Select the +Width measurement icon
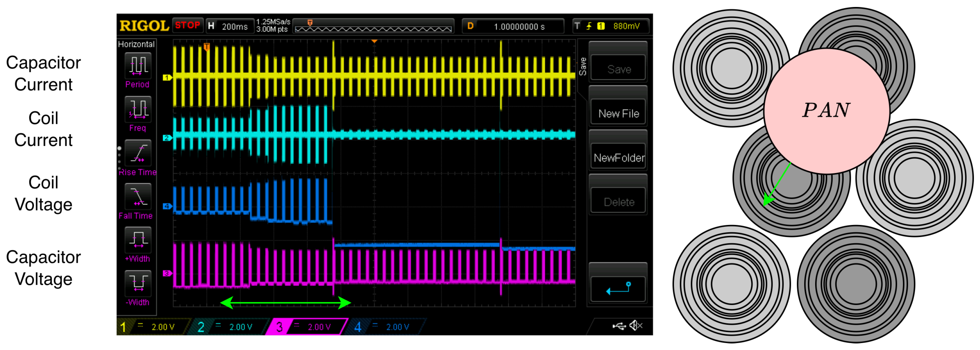Screen dimensions: 980x350 [138, 240]
